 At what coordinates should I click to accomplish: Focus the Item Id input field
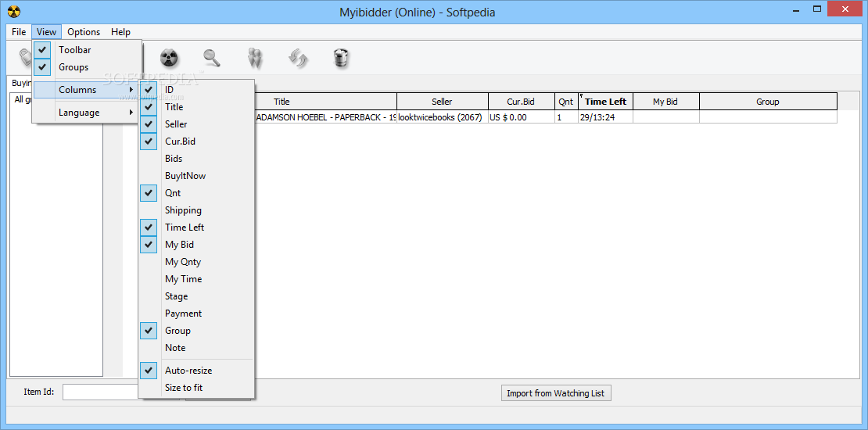pos(101,392)
